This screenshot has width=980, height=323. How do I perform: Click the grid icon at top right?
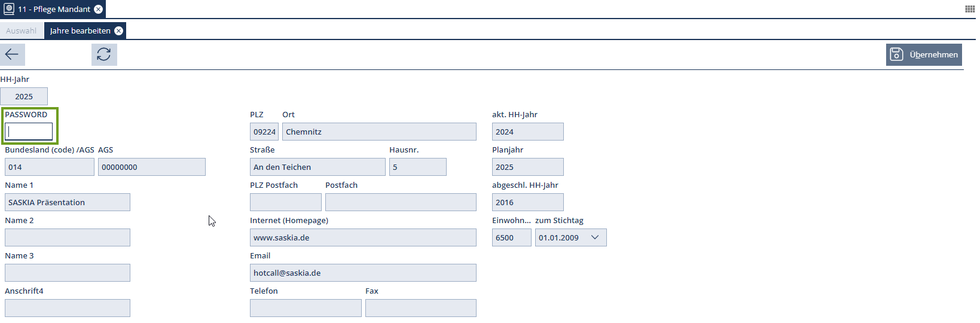pos(970,9)
